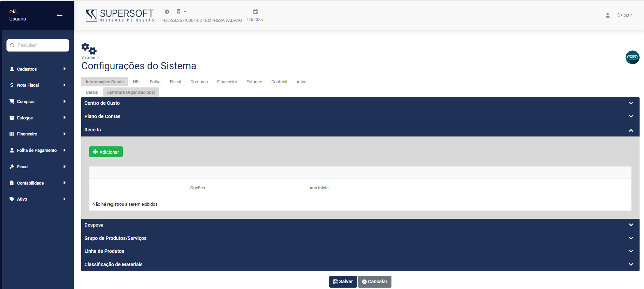This screenshot has width=644, height=289.
Task: Expand the Contabilidade sidebar menu arrow
Action: tap(65, 183)
